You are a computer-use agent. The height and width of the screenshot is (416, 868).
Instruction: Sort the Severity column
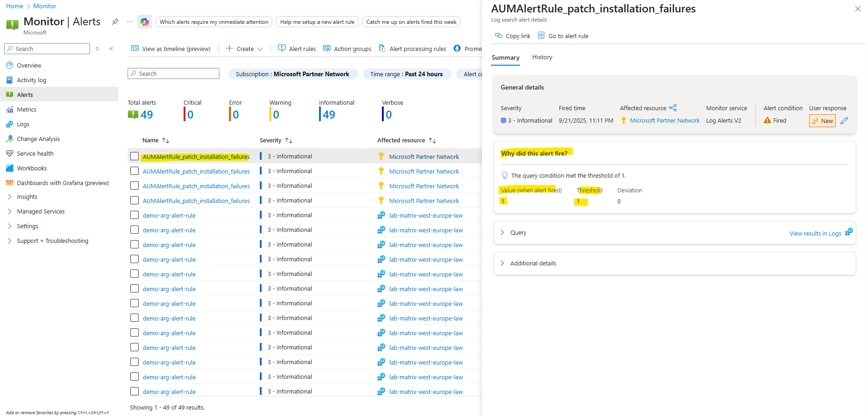click(x=276, y=140)
